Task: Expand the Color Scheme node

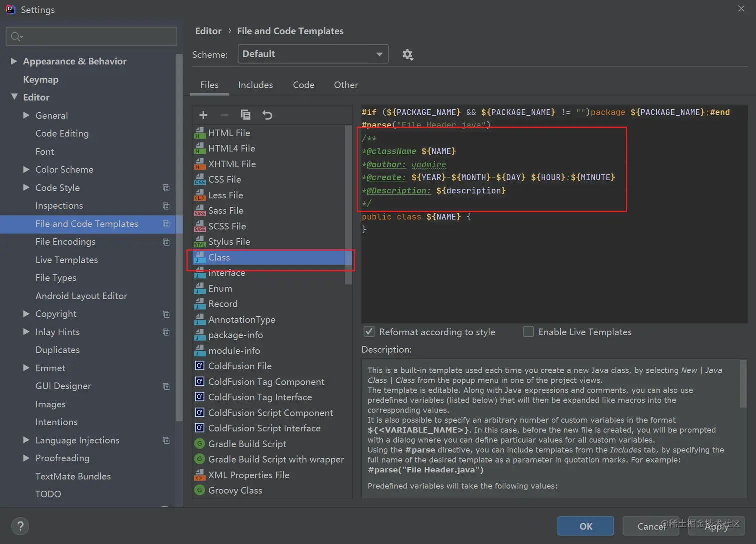Action: 26,169
